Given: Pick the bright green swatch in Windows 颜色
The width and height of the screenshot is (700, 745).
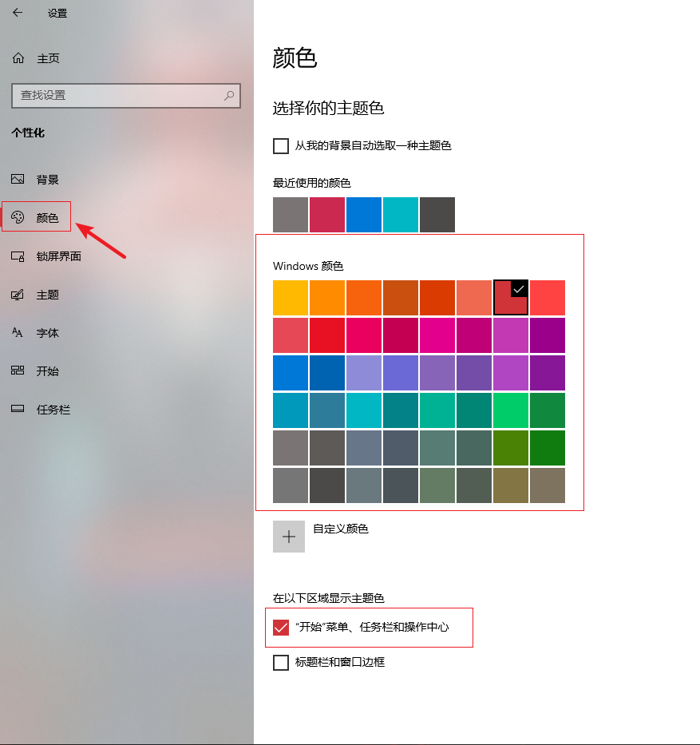Looking at the screenshot, I should [510, 410].
